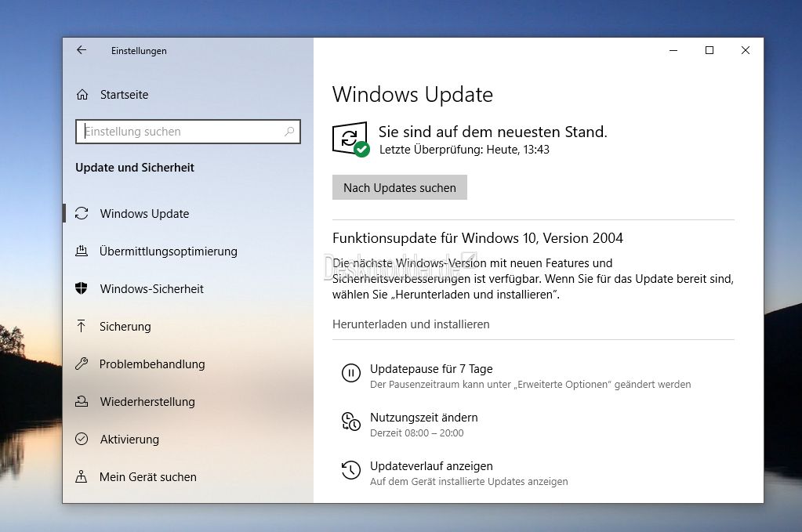Click Übermittlungsoptimierung sidebar icon
The height and width of the screenshot is (532, 802).
click(82, 251)
